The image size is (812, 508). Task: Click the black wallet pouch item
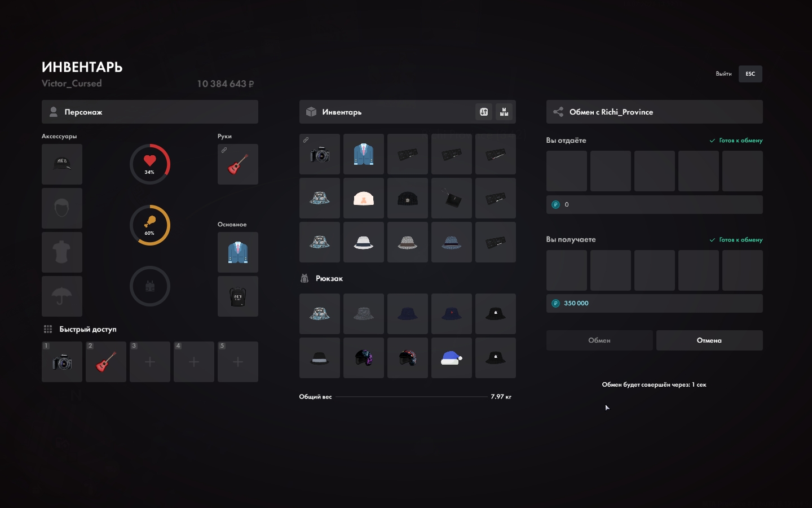tap(452, 198)
